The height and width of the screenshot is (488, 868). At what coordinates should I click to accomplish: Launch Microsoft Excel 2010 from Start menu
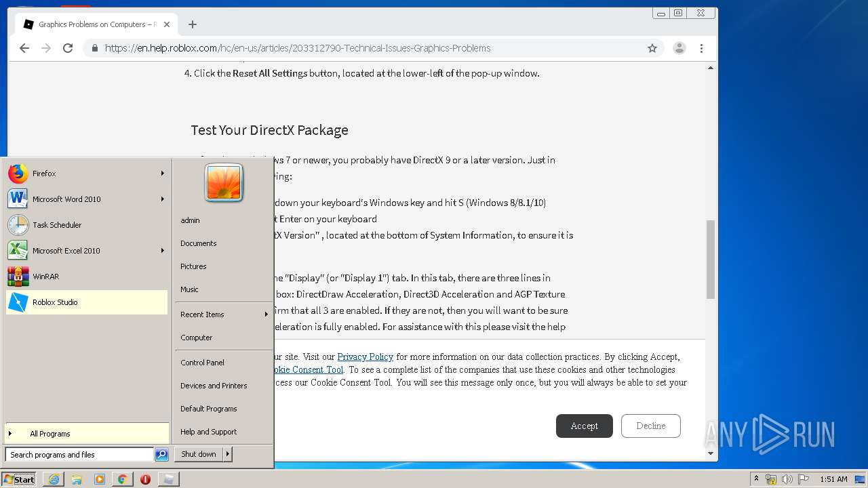click(86, 251)
